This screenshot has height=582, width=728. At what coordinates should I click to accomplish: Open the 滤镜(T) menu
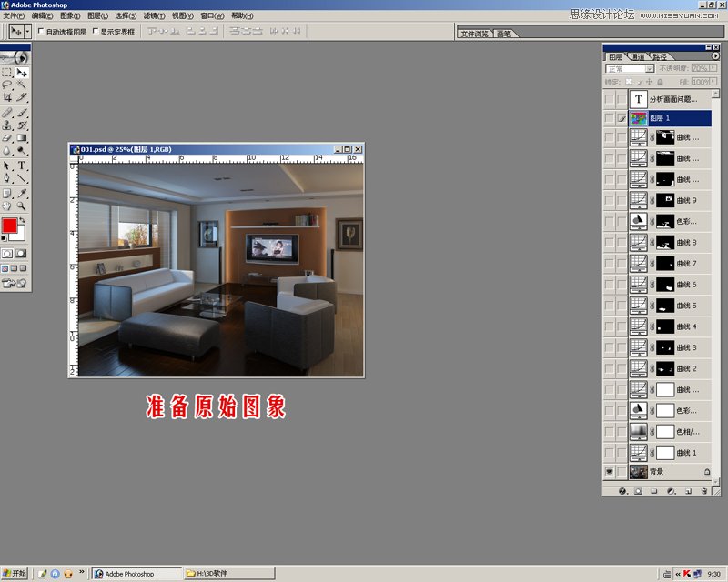point(154,15)
